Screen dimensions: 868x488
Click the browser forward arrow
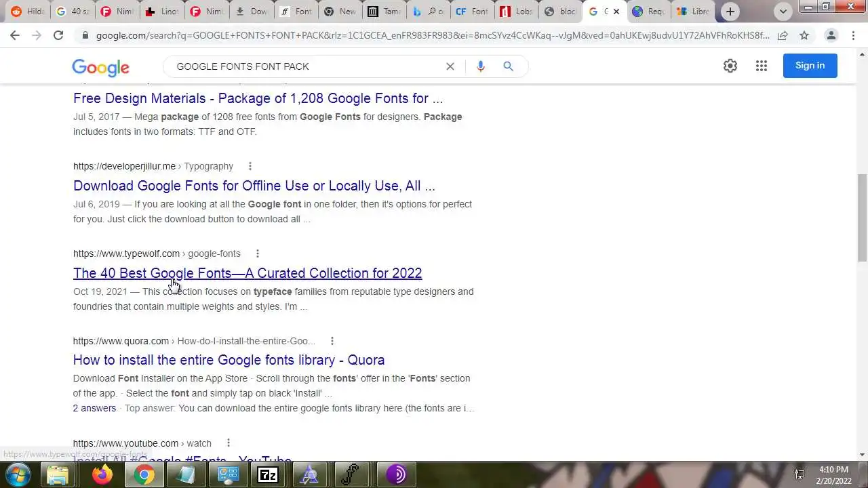[37, 35]
